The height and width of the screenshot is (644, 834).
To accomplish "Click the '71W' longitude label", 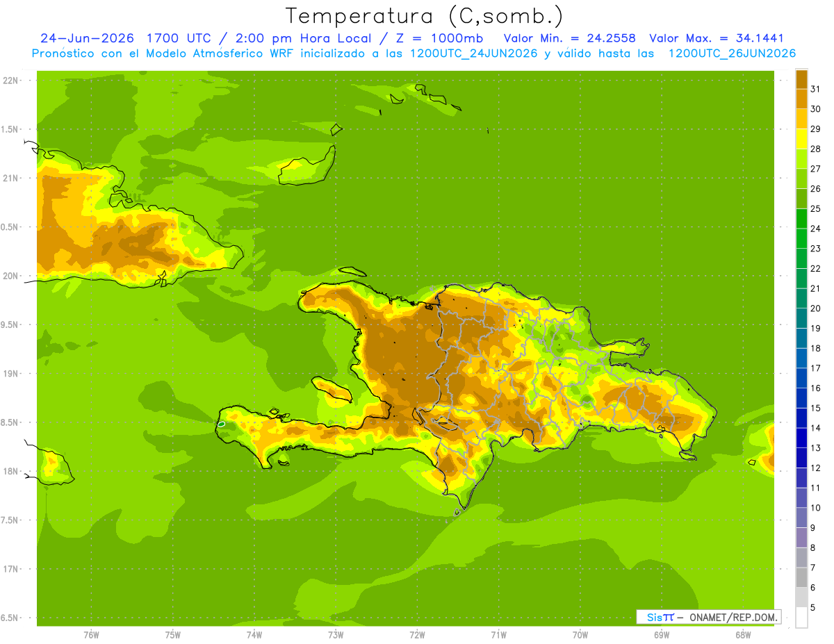I will point(498,634).
